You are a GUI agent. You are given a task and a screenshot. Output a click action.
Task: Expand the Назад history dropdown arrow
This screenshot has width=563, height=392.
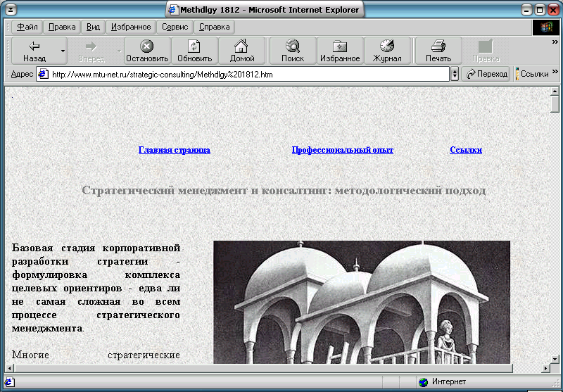63,51
